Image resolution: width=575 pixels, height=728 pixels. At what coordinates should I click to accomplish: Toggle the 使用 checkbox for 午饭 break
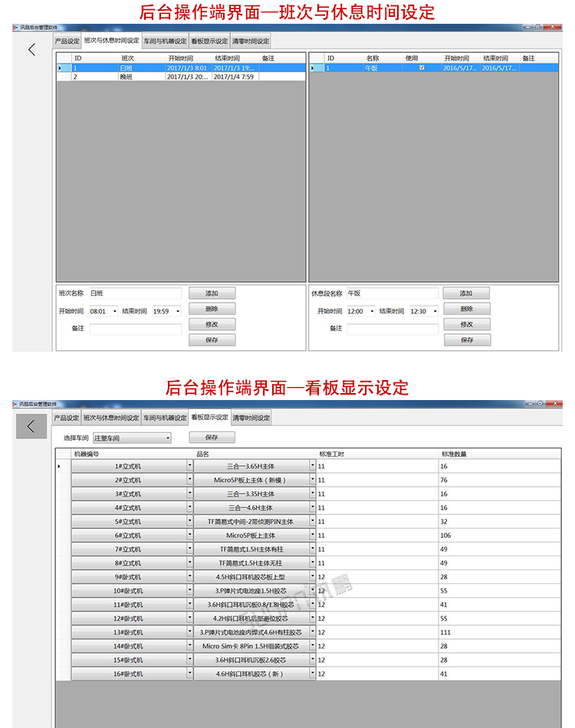pos(422,68)
